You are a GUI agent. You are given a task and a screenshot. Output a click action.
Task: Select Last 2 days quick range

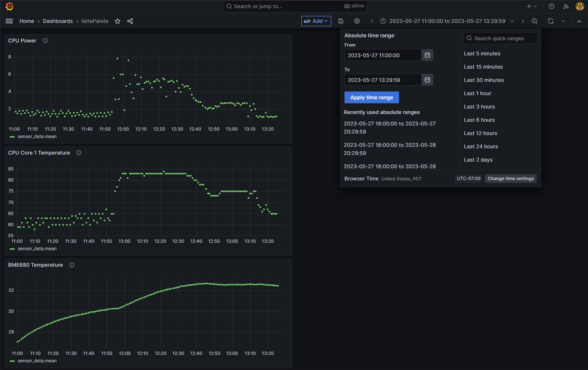478,160
